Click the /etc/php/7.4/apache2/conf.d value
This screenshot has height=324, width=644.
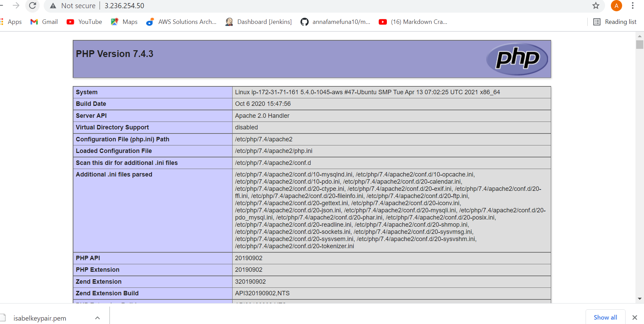(273, 163)
